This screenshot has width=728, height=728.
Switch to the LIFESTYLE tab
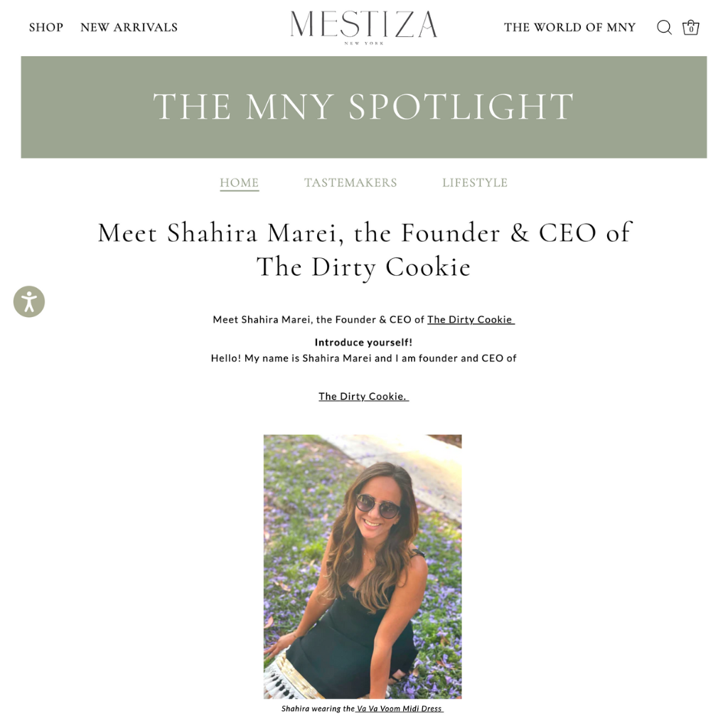point(475,183)
